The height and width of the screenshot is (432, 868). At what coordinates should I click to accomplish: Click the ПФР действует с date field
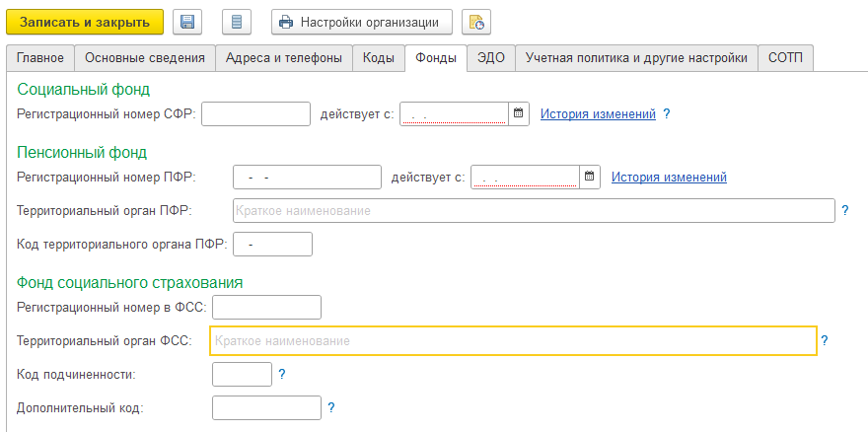[x=525, y=178]
